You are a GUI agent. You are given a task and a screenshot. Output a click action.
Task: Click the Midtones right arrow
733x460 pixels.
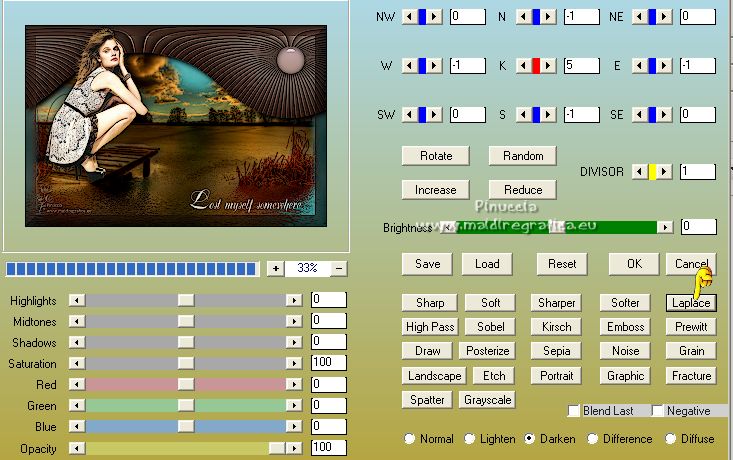pyautogui.click(x=294, y=321)
